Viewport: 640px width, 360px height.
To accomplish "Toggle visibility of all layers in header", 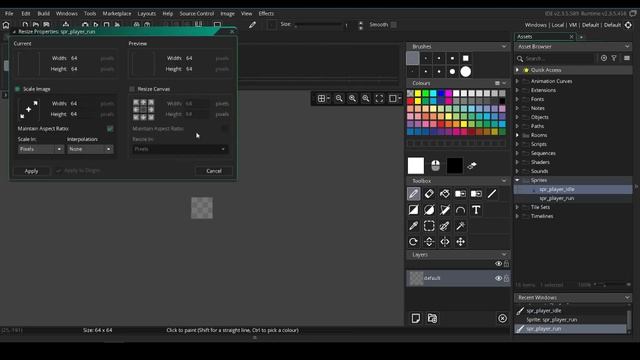I will coord(498,264).
